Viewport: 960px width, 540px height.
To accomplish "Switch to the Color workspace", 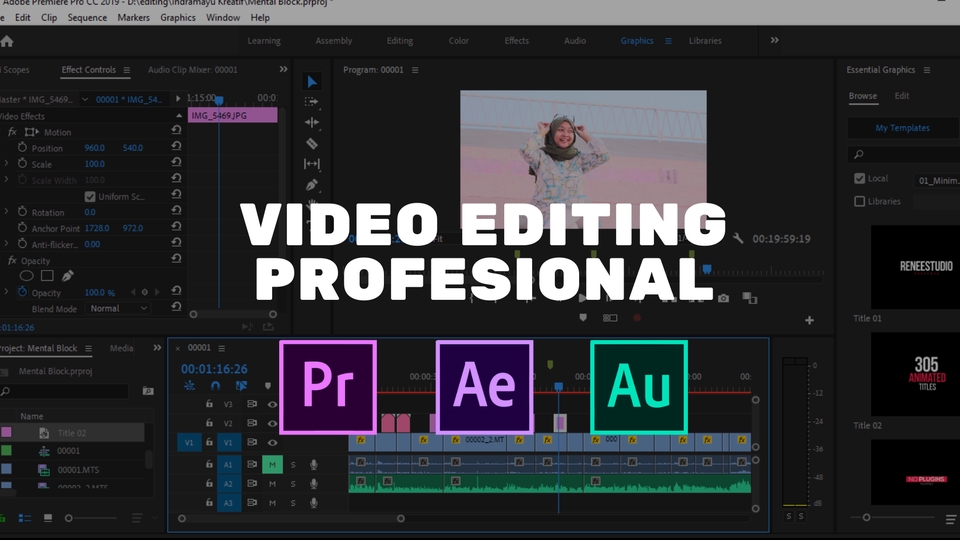I will 459,40.
